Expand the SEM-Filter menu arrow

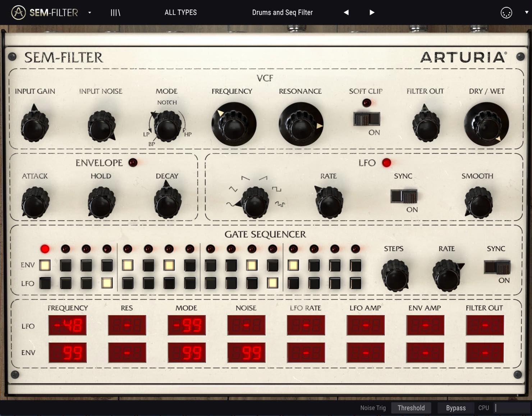pos(90,13)
